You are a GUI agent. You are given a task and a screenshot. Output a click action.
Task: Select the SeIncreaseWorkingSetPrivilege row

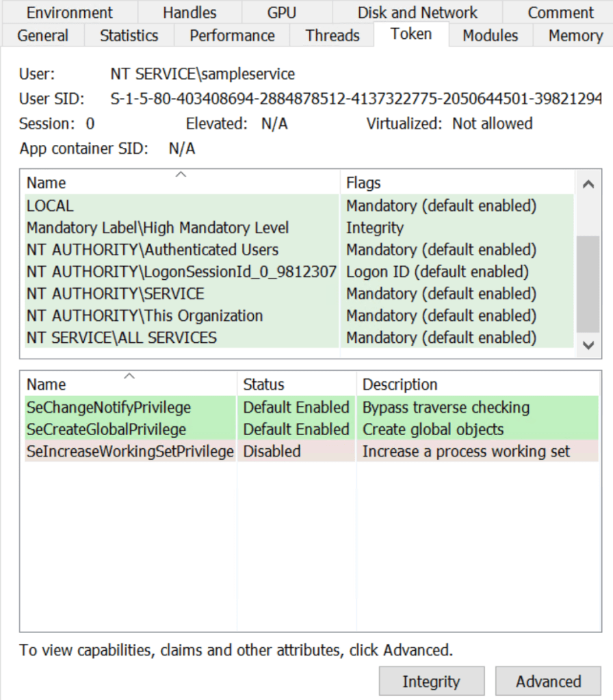pos(130,452)
